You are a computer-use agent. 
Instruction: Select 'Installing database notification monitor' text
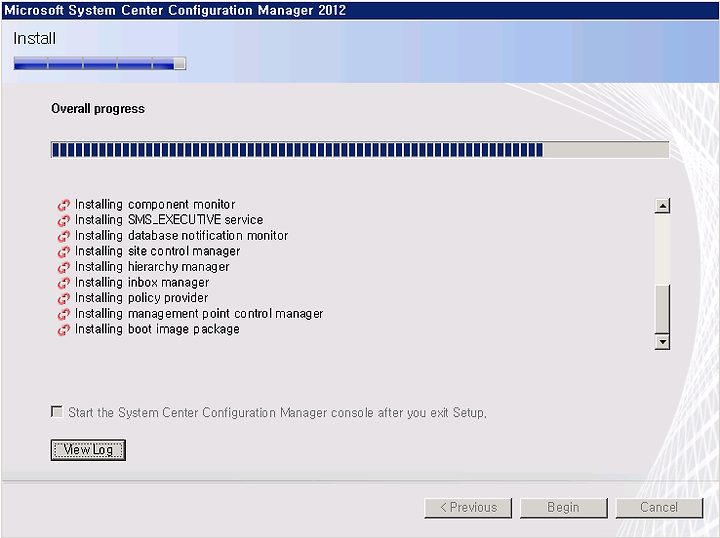pyautogui.click(x=181, y=235)
